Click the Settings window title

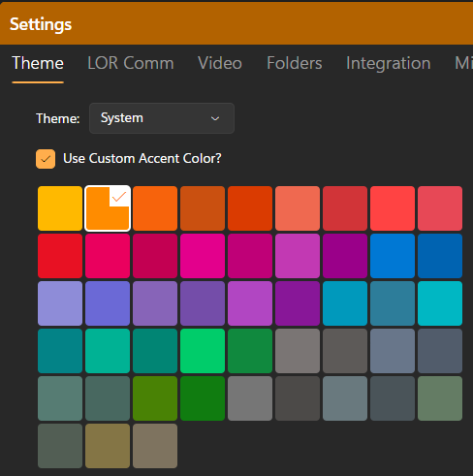point(41,24)
